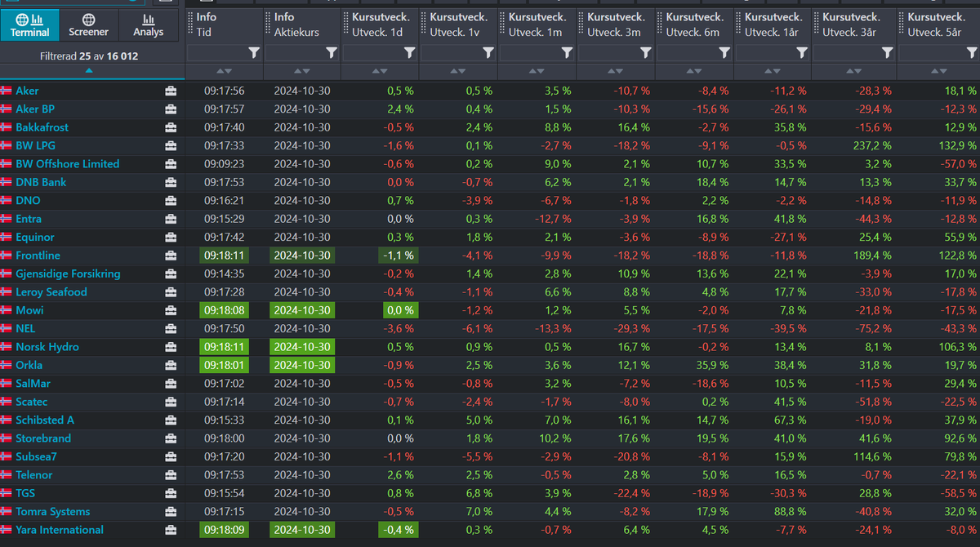Open the filter on the Utveck. 1v column
This screenshot has width=980, height=547.
click(x=488, y=52)
